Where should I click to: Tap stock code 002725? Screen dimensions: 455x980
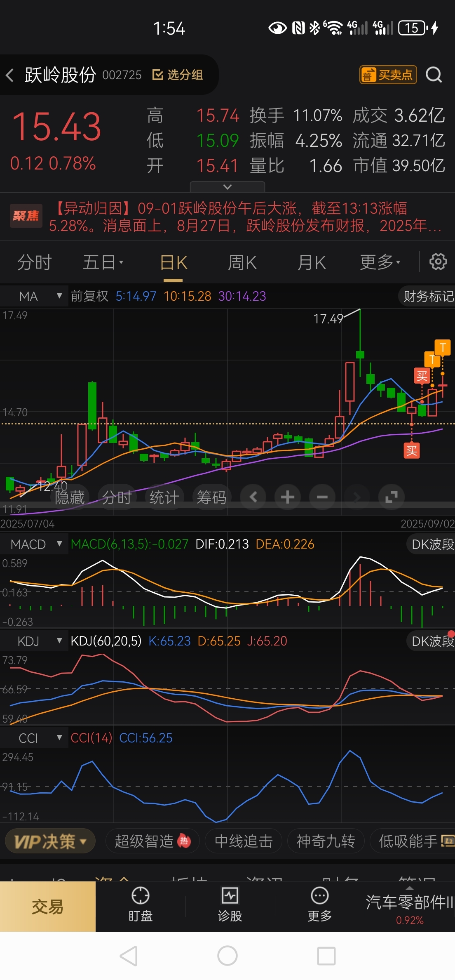click(122, 75)
